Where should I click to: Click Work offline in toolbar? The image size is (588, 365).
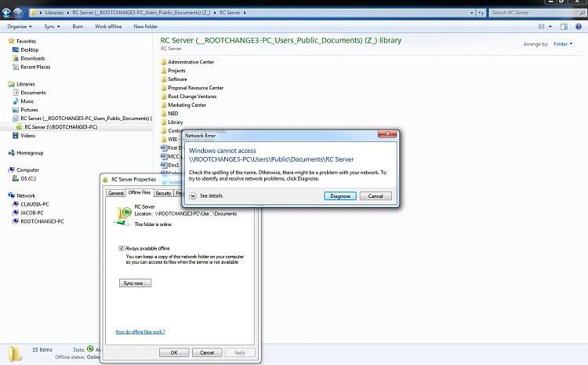108,27
